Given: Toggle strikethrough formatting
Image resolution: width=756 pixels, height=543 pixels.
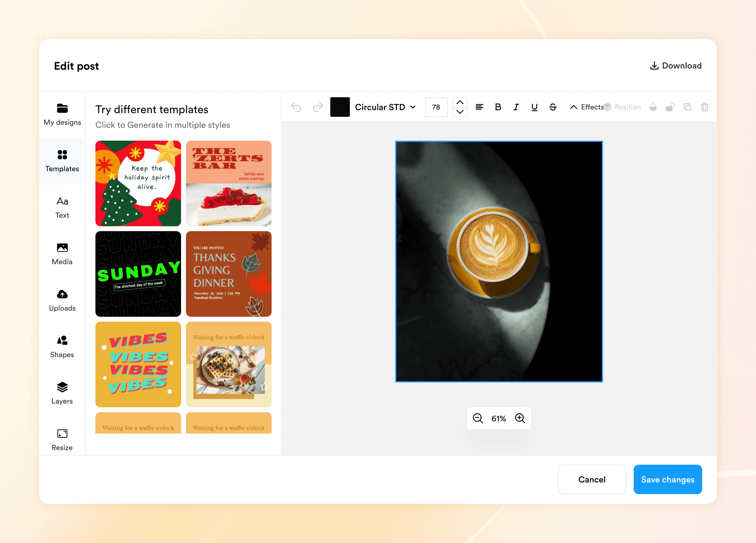Looking at the screenshot, I should click(x=553, y=107).
